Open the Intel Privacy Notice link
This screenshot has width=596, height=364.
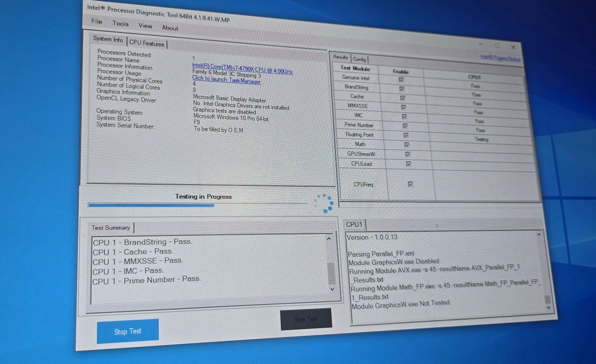[x=500, y=58]
